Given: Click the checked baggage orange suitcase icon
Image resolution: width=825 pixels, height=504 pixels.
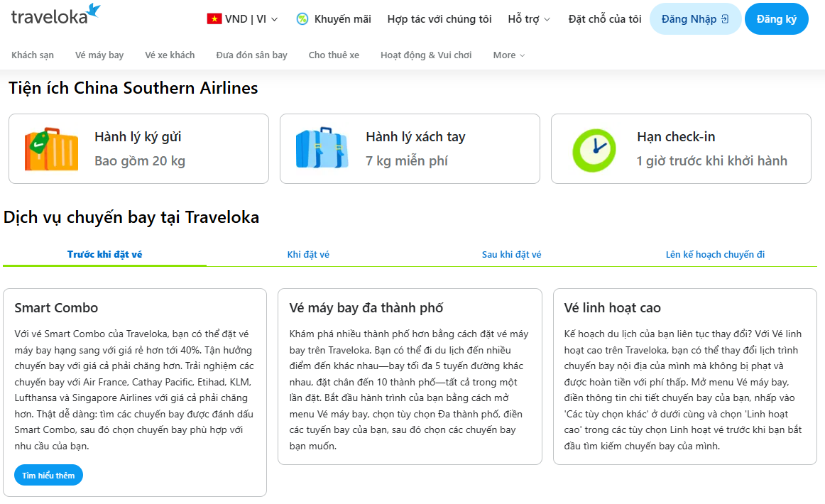Looking at the screenshot, I should [52, 149].
